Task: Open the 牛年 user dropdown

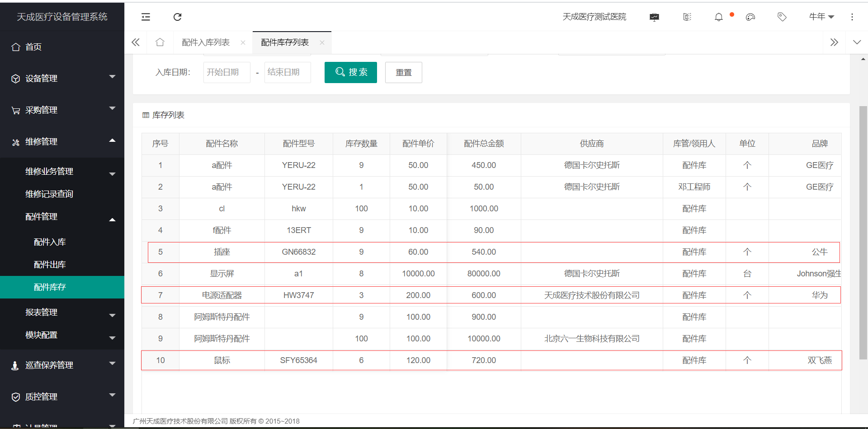Action: point(821,17)
